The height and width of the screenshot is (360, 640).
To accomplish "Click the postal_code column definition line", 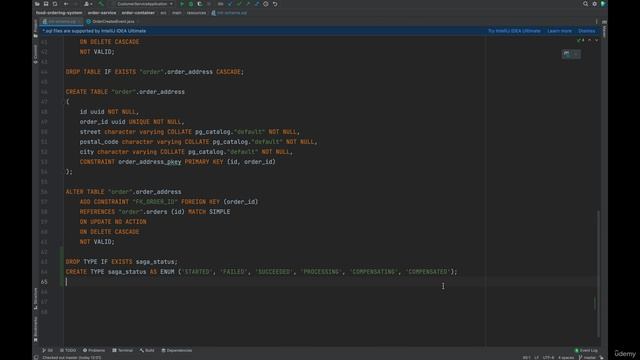I will click(198, 142).
